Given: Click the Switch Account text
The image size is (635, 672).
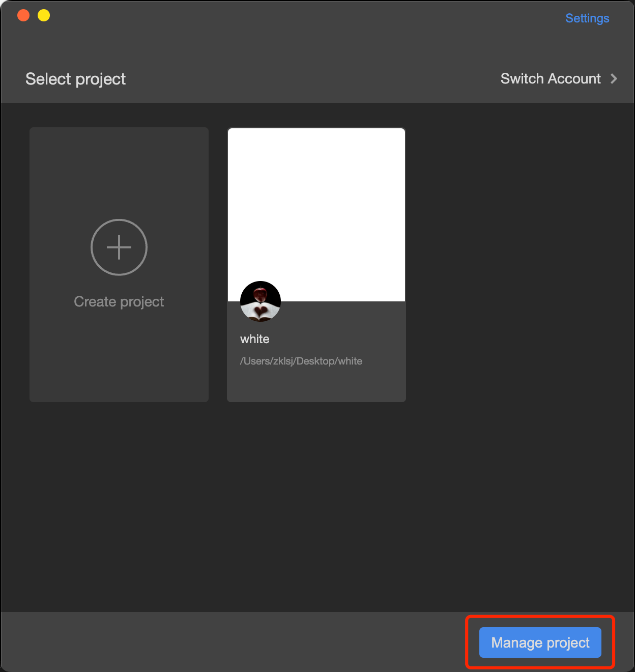Looking at the screenshot, I should pos(551,79).
